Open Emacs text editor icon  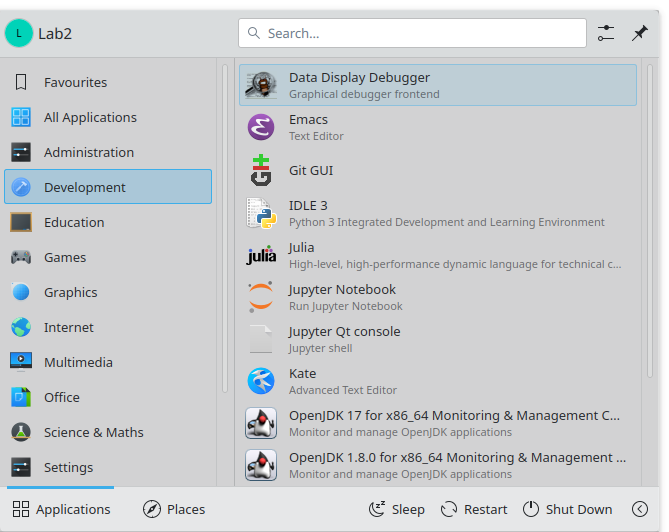pos(261,127)
